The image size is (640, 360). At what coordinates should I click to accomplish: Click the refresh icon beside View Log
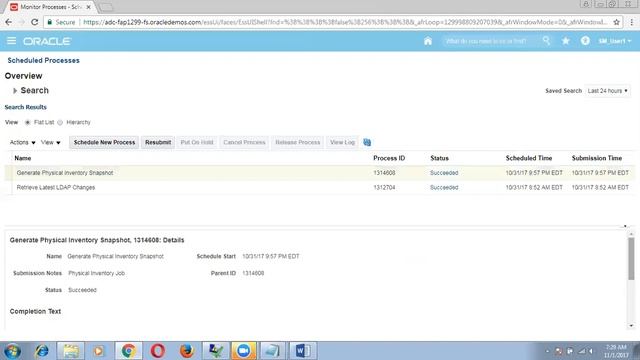[367, 142]
